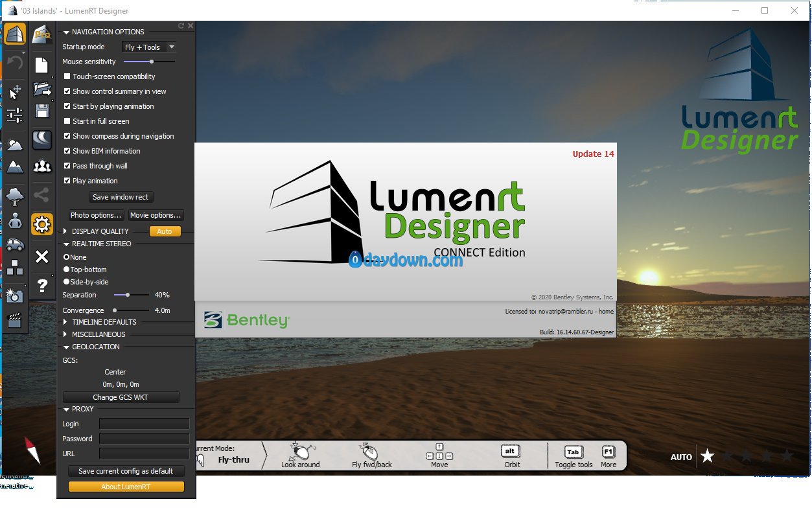
Task: Collapse the GEOLOCATION section
Action: point(66,347)
